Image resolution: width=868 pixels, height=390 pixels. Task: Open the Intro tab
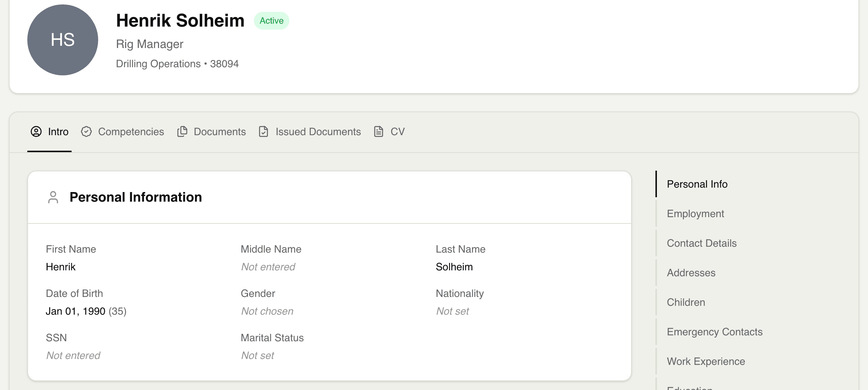[x=49, y=132]
